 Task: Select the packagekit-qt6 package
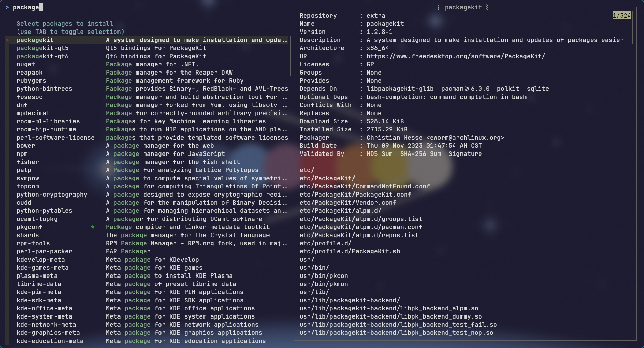coord(147,56)
